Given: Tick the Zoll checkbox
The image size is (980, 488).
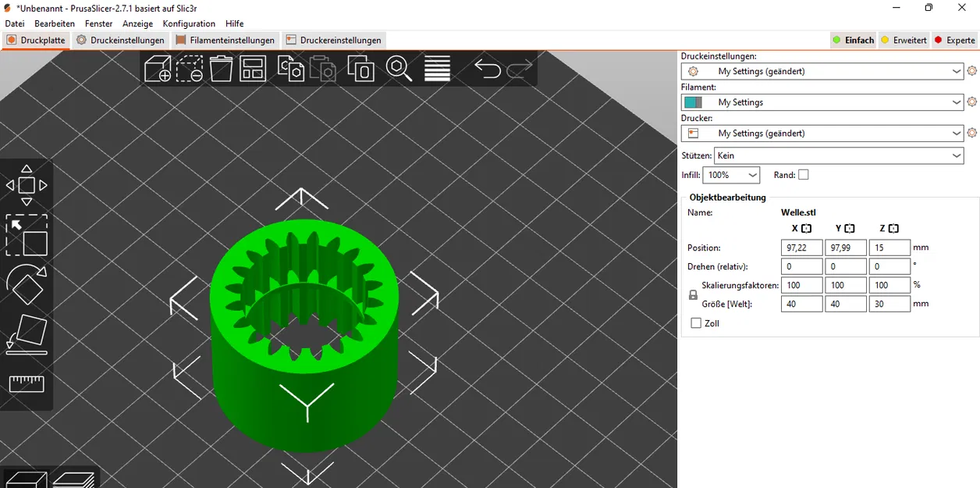Looking at the screenshot, I should 696,323.
